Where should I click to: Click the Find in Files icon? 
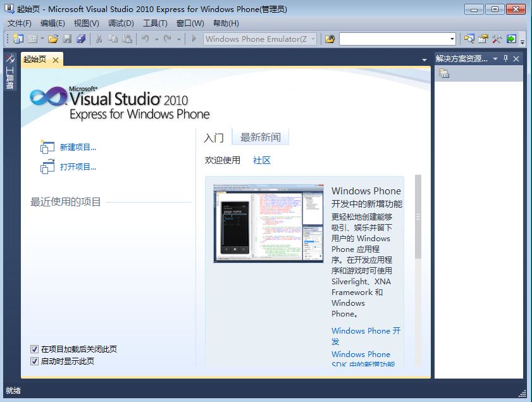coord(330,39)
